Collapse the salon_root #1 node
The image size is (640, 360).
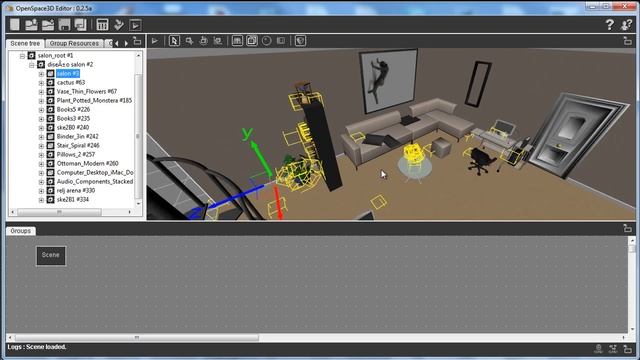coord(22,56)
